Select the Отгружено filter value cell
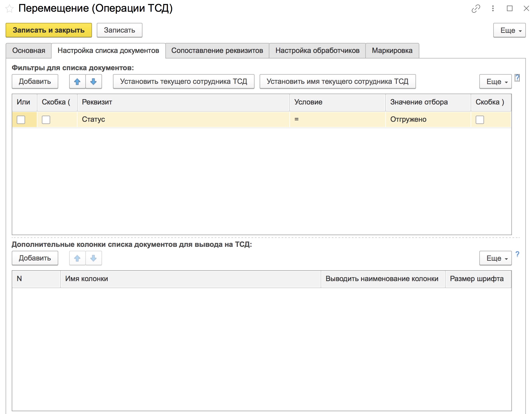532x414 pixels. pyautogui.click(x=428, y=120)
